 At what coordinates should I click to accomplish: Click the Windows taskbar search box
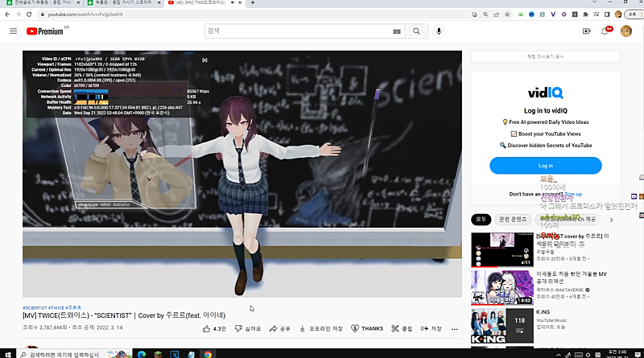point(75,354)
